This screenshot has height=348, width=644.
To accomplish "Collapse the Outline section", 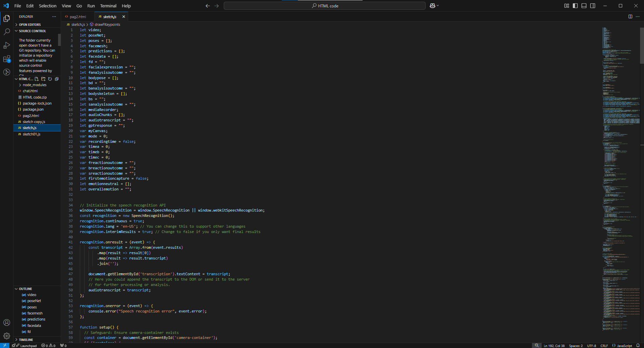I will coord(37,289).
